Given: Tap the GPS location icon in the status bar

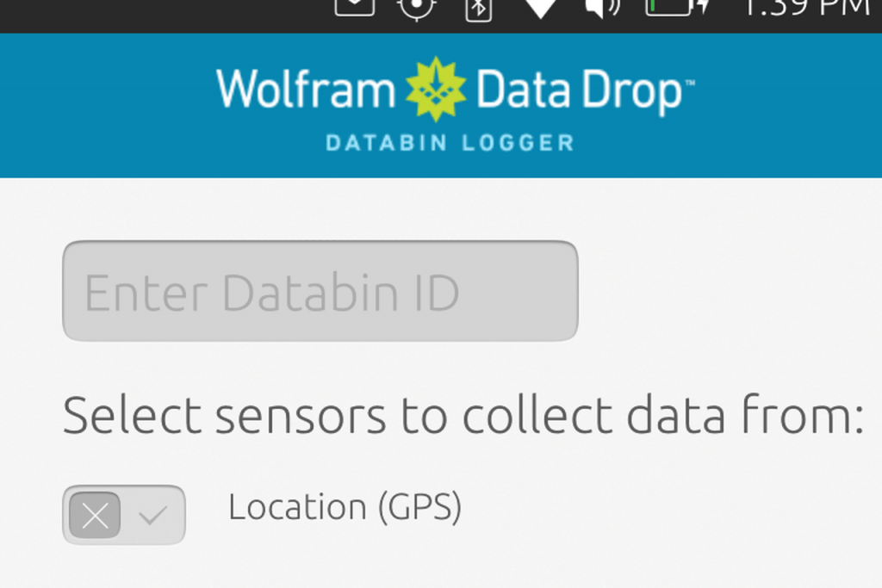Looking at the screenshot, I should [417, 10].
